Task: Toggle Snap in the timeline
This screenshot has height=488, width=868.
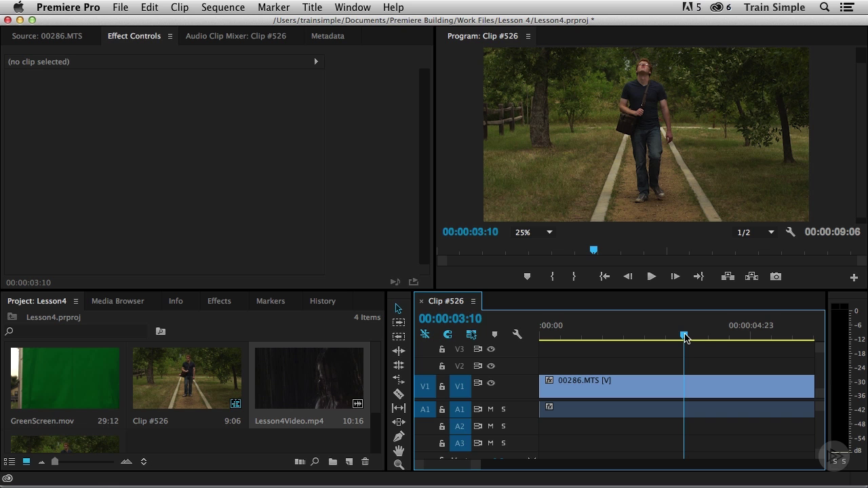Action: point(448,334)
